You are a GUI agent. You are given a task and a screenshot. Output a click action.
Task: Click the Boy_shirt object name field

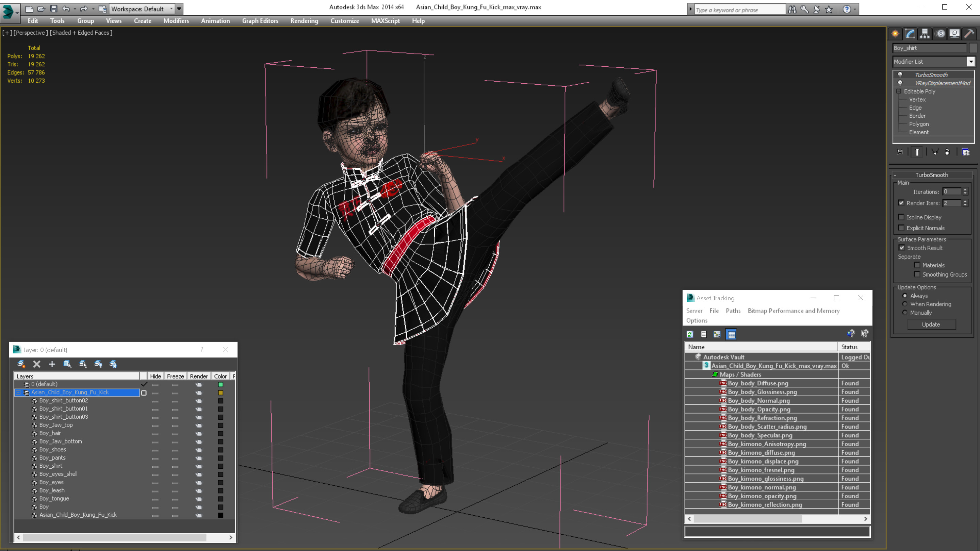(929, 48)
